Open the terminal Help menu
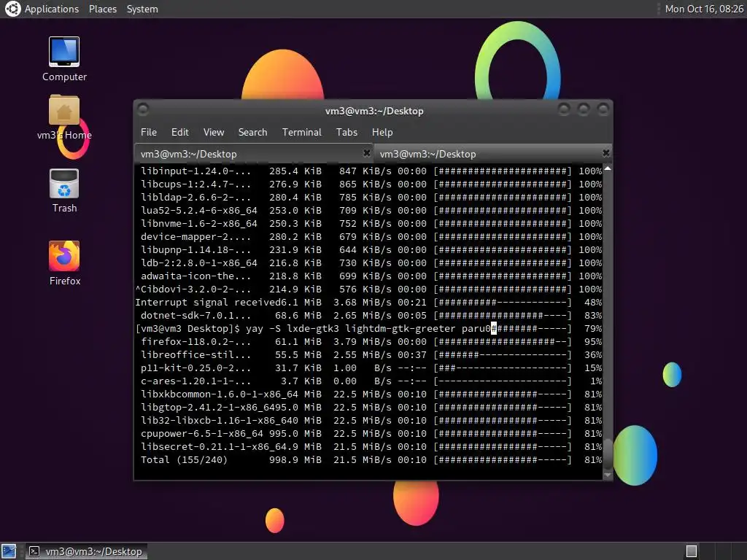Image resolution: width=747 pixels, height=560 pixels. 382,133
